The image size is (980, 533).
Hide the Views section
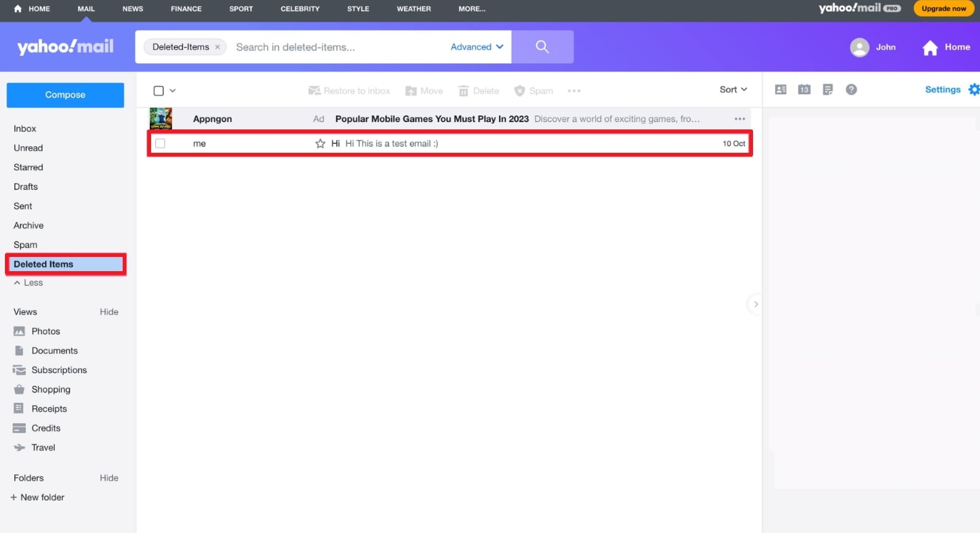[x=109, y=312]
